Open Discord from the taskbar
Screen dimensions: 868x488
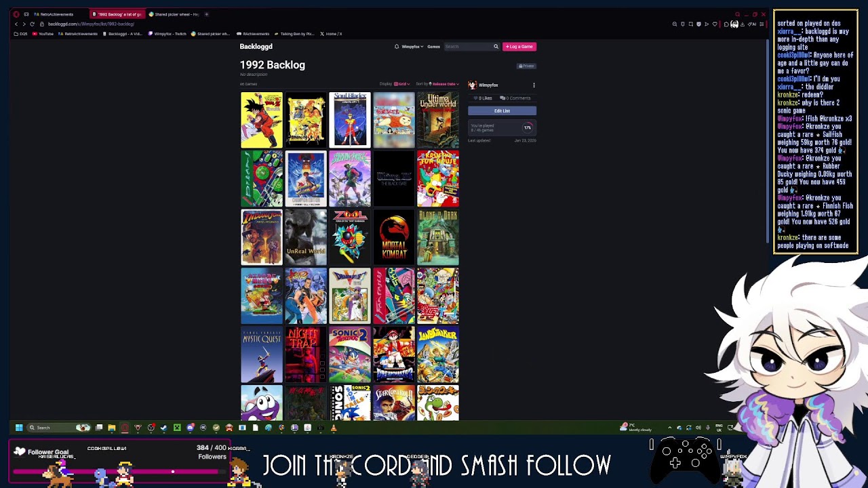coord(191,428)
